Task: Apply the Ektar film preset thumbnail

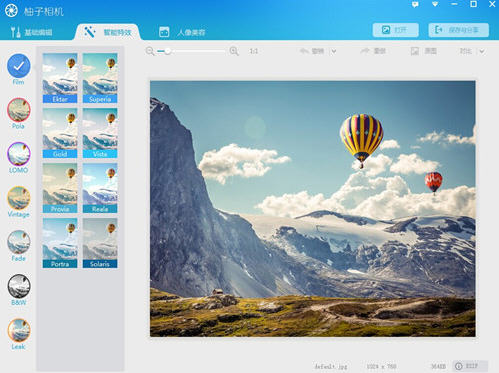Action: pyautogui.click(x=60, y=78)
